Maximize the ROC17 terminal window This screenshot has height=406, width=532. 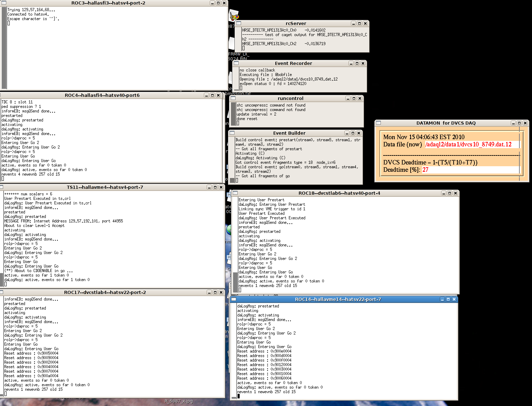coord(215,292)
